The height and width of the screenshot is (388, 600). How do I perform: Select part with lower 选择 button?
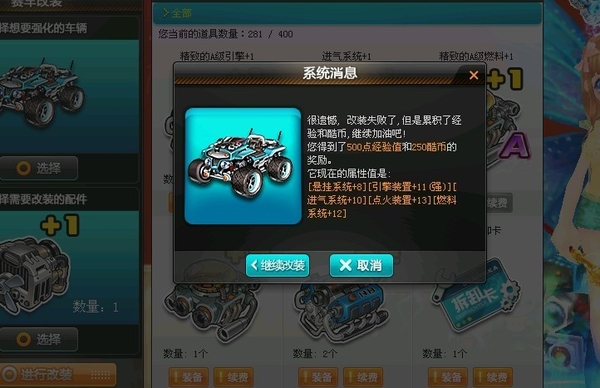(39, 339)
